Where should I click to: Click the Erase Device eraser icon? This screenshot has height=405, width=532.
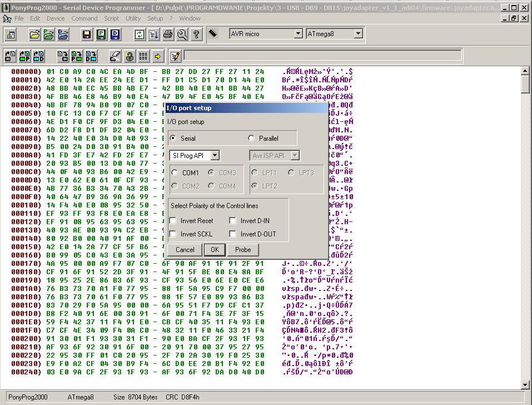[x=116, y=56]
